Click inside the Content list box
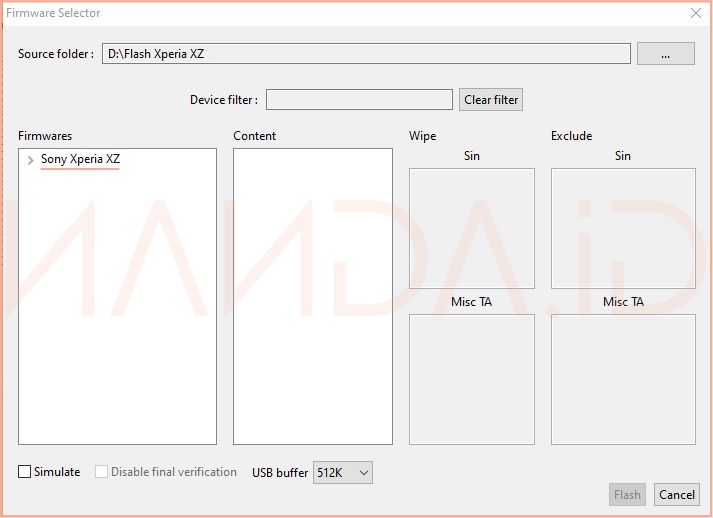This screenshot has width=713, height=518. (312, 296)
